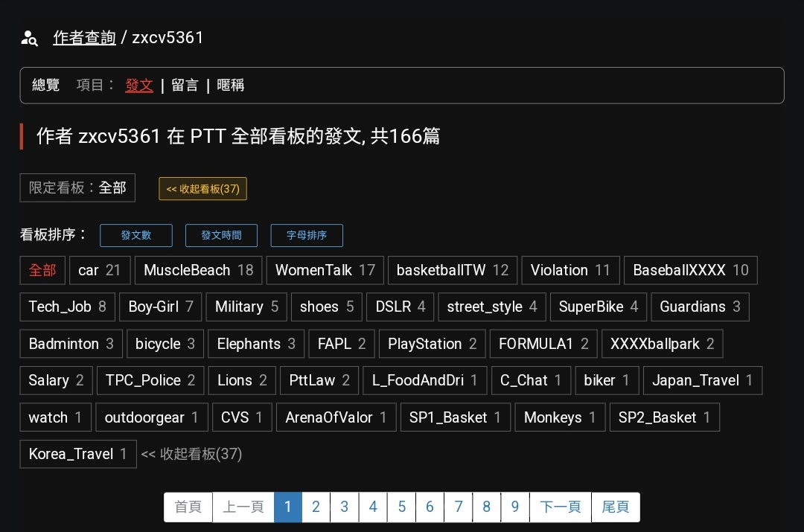Filter posts by PlayStation board
This screenshot has width=804, height=532.
point(432,344)
